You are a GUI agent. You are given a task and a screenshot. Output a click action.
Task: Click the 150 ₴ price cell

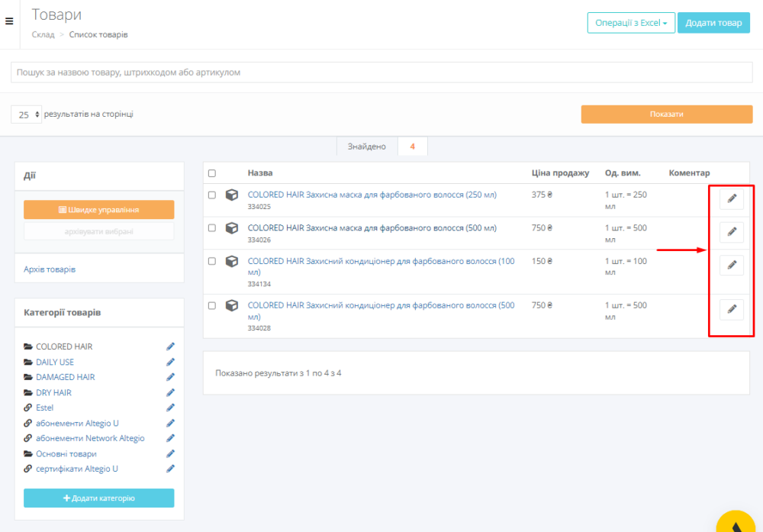[542, 261]
